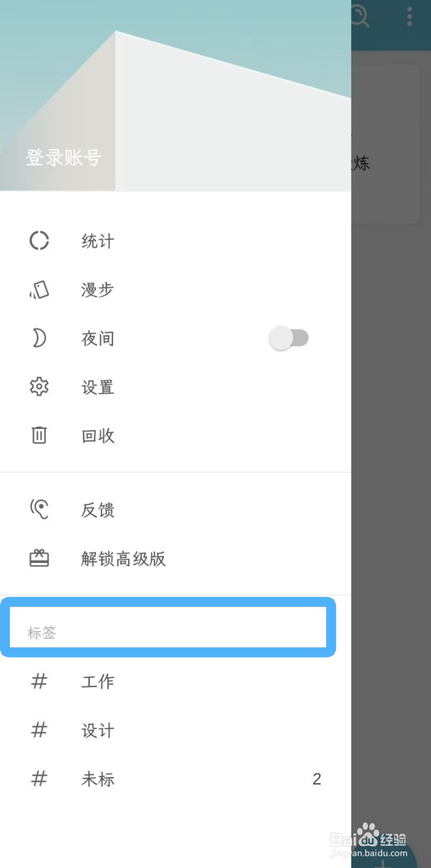
Task: Tap 登录账号 to sign in
Action: [63, 158]
